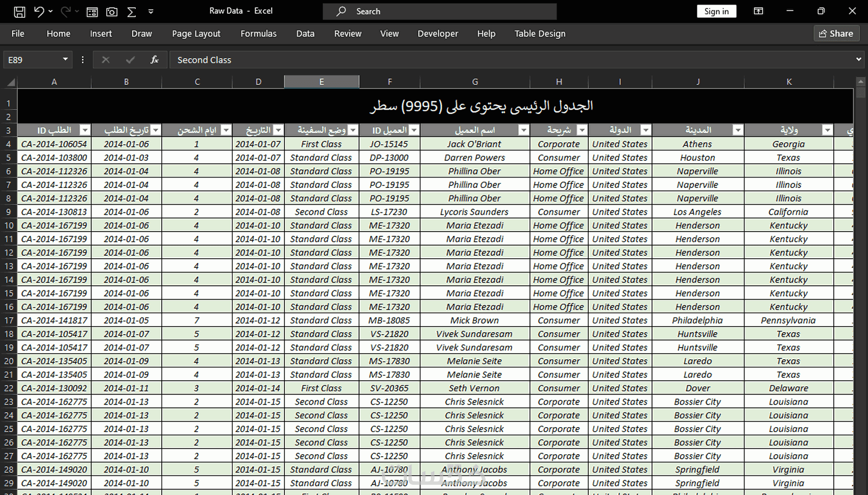Viewport: 868px width, 495px height.
Task: Select customer ID LS-17230 cell
Action: coord(389,212)
